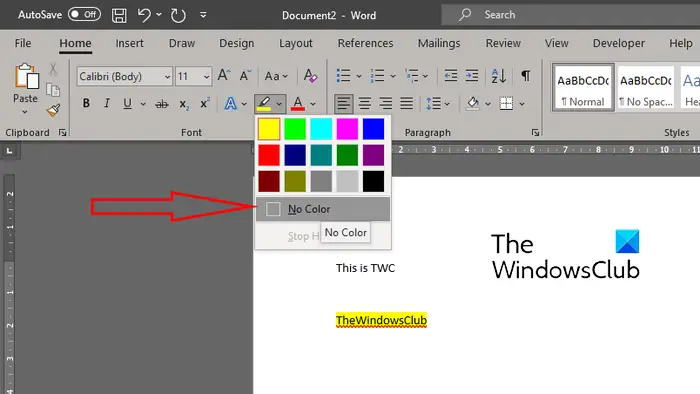Screen dimensions: 700x394
Task: Click the Cut scissors icon
Action: [53, 69]
